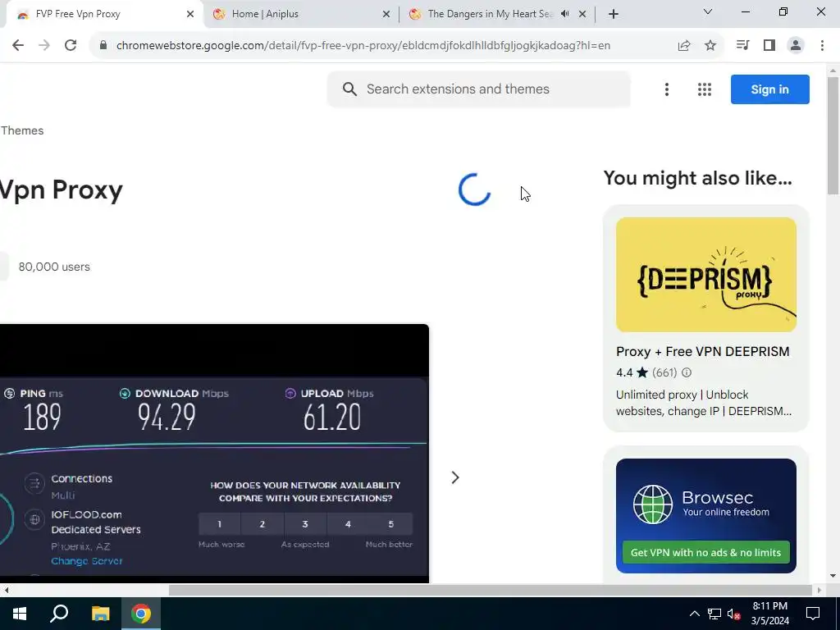Viewport: 840px width, 630px height.
Task: Open Proxy + Free VPN DEEPRISM title
Action: [x=703, y=351]
